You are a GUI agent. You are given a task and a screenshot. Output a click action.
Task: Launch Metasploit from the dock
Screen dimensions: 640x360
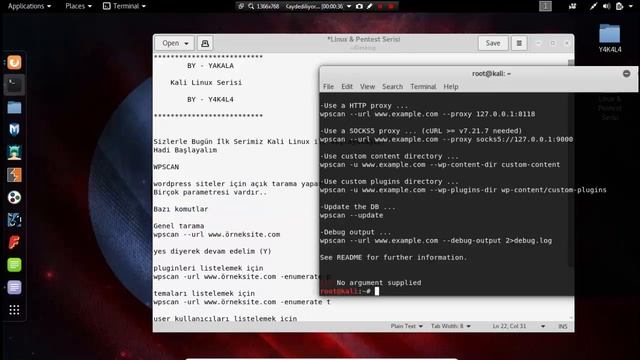pyautogui.click(x=14, y=130)
